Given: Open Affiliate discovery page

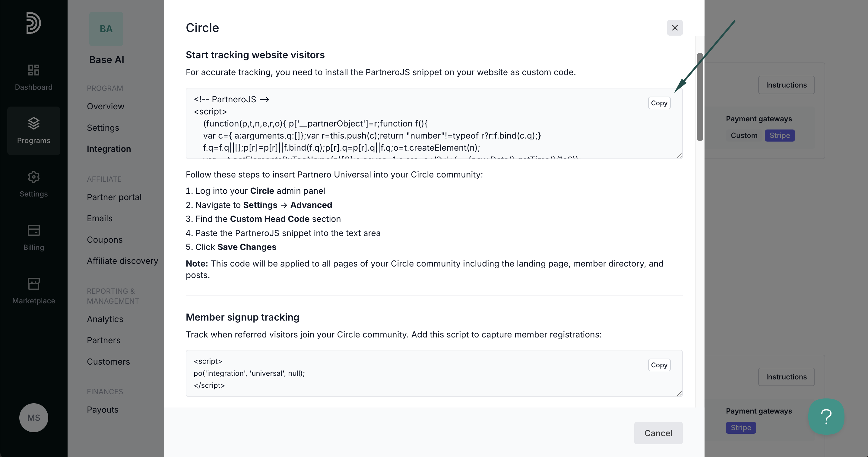Looking at the screenshot, I should coord(123,261).
